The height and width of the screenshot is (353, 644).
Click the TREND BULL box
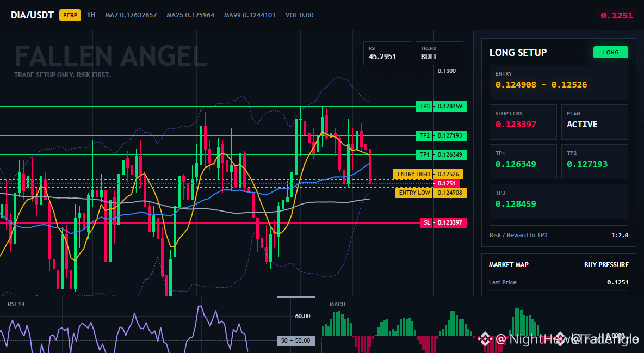439,53
